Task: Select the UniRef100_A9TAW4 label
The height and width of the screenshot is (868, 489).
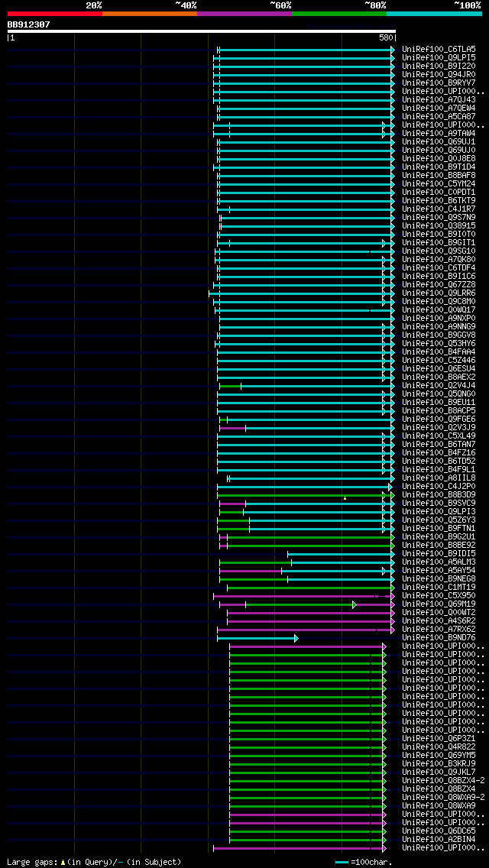Action: pyautogui.click(x=439, y=134)
